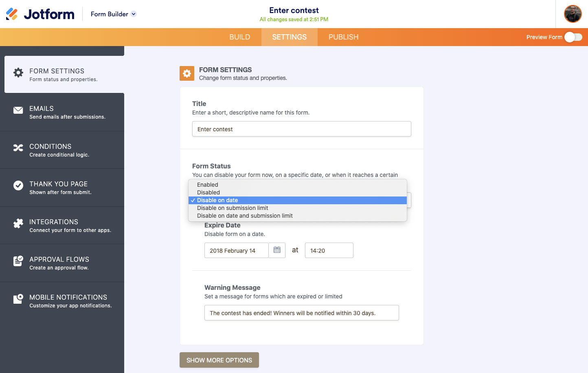588x373 pixels.
Task: Click the SHOW MORE OPTIONS button
Action: (x=219, y=360)
